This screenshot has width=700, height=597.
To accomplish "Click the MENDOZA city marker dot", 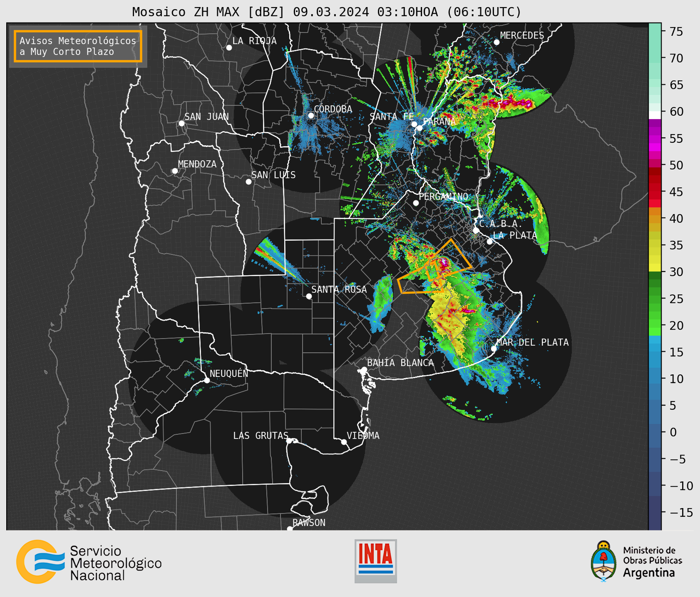I will click(x=175, y=171).
